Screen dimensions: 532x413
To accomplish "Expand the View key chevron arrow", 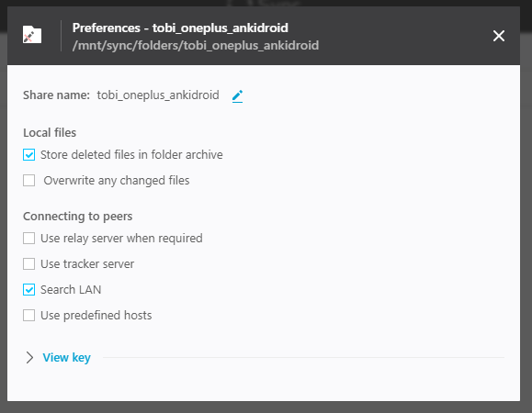I will click(x=29, y=357).
